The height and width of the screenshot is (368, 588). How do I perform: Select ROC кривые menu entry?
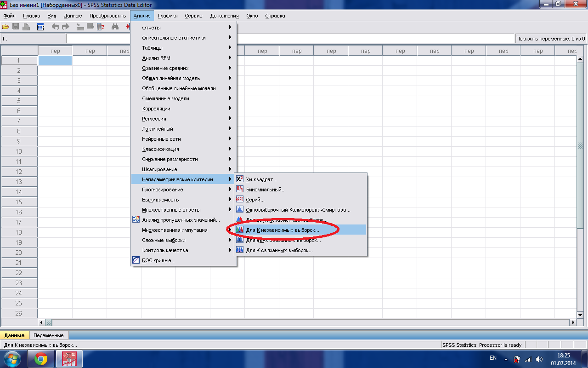[184, 260]
